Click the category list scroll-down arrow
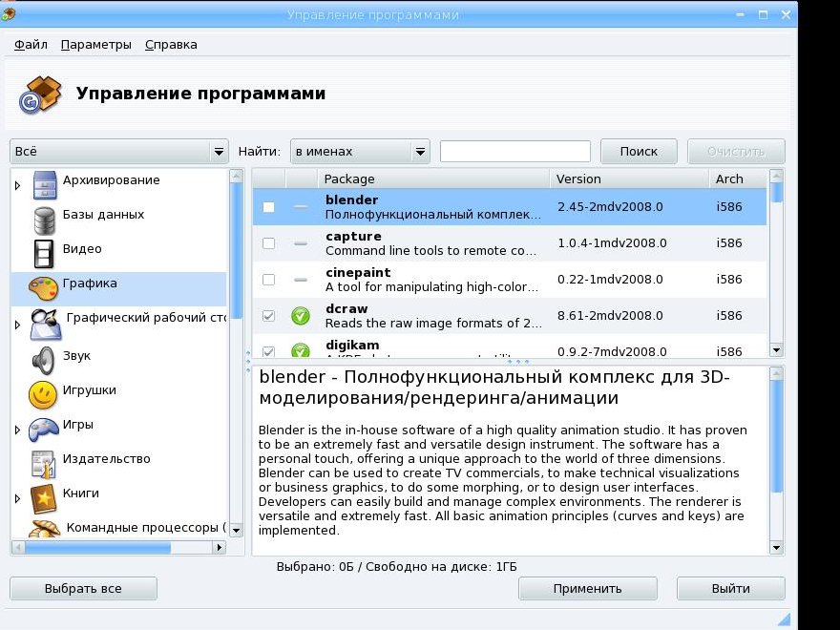 pyautogui.click(x=237, y=531)
